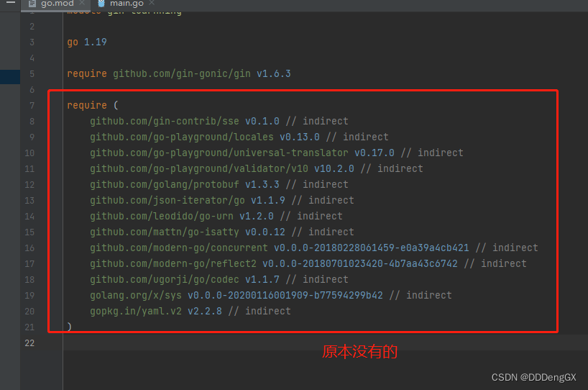This screenshot has width=588, height=390.
Task: Click the json-iterator/go v1.1.9 line
Action: tap(222, 200)
